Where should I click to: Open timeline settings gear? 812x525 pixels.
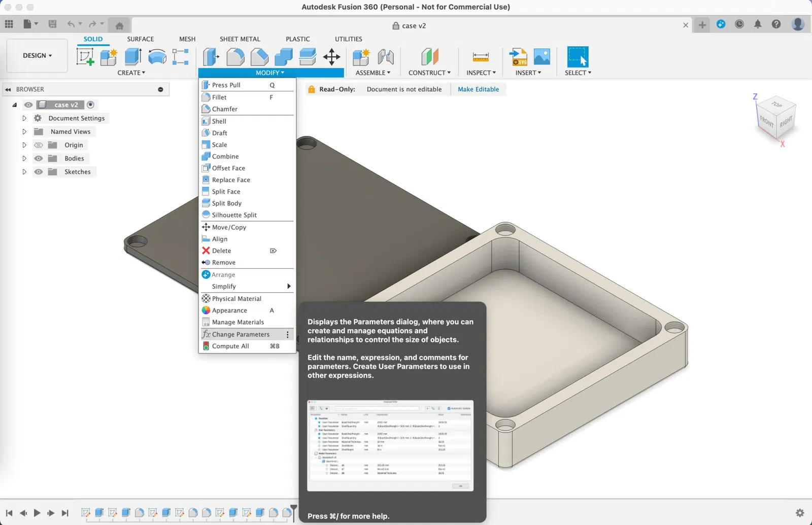(800, 513)
